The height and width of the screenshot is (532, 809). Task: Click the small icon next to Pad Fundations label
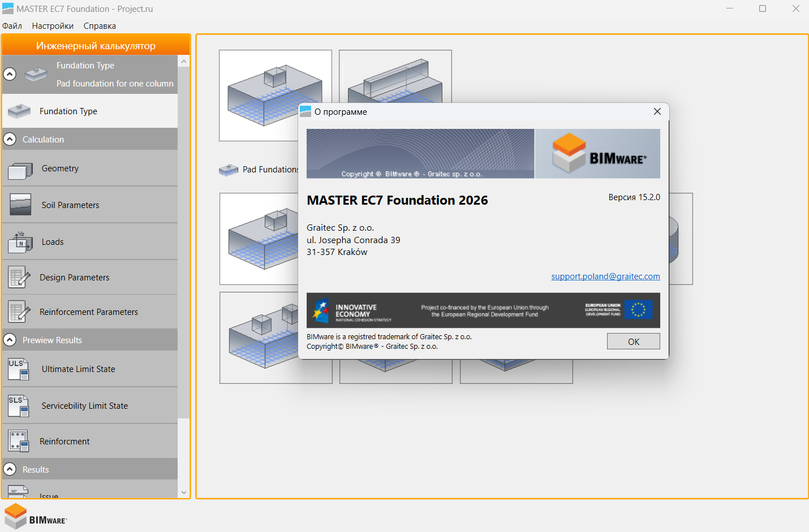[x=229, y=170]
